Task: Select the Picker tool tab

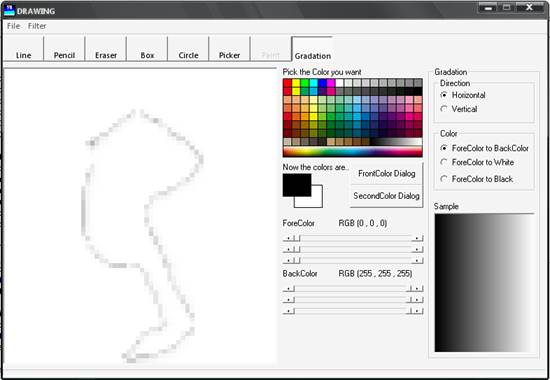Action: 229,49
